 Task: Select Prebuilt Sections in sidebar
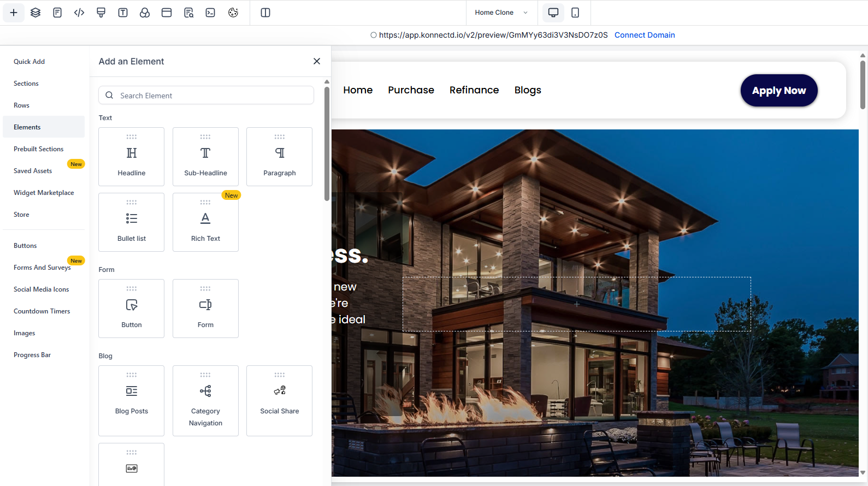39,149
